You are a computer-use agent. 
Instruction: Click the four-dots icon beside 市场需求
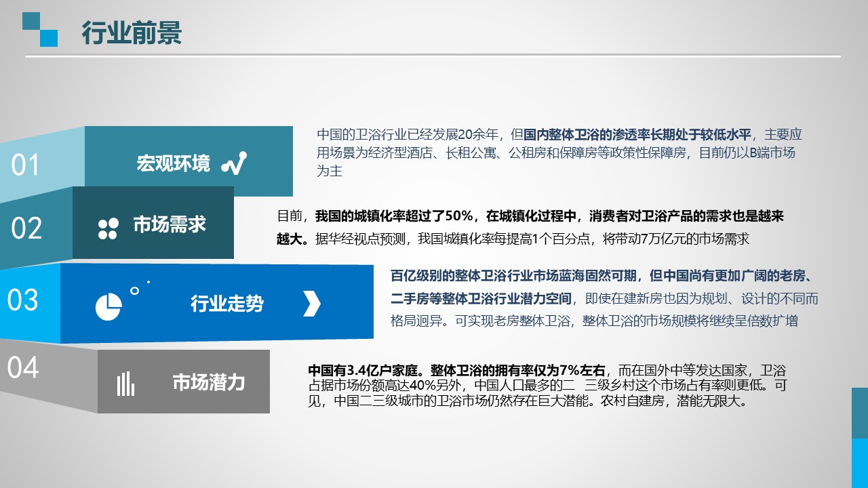click(x=108, y=229)
